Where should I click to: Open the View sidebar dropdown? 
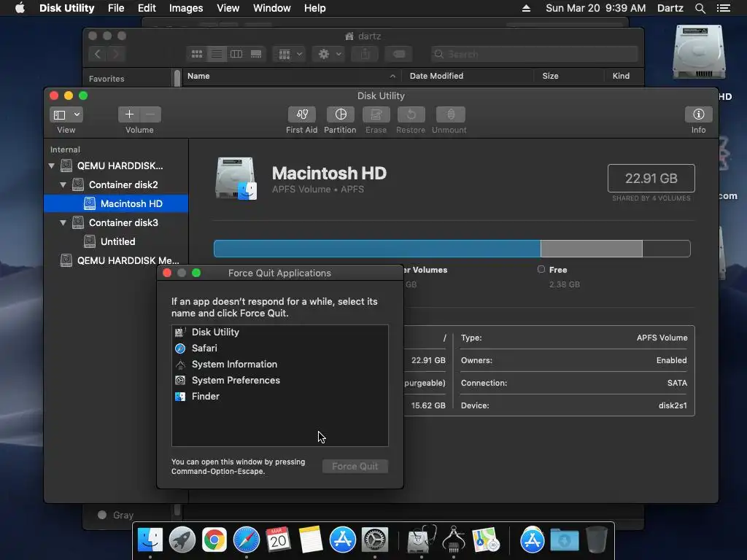[66, 114]
